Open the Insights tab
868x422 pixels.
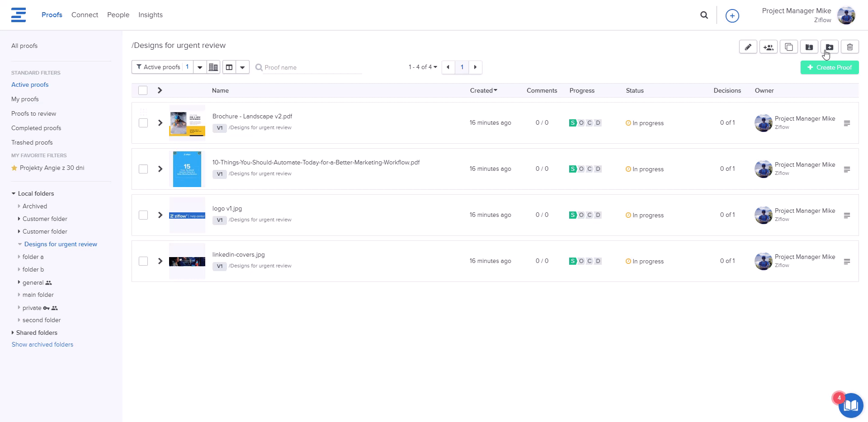pos(150,15)
